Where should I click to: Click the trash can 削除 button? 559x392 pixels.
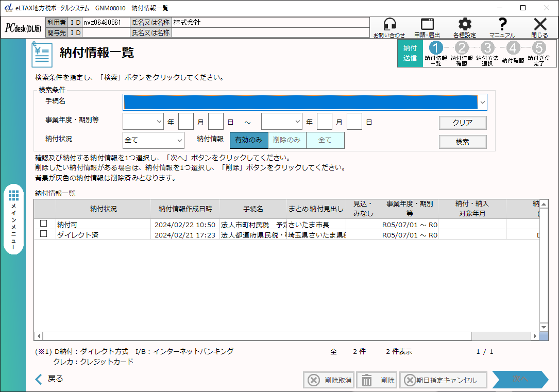pyautogui.click(x=377, y=380)
